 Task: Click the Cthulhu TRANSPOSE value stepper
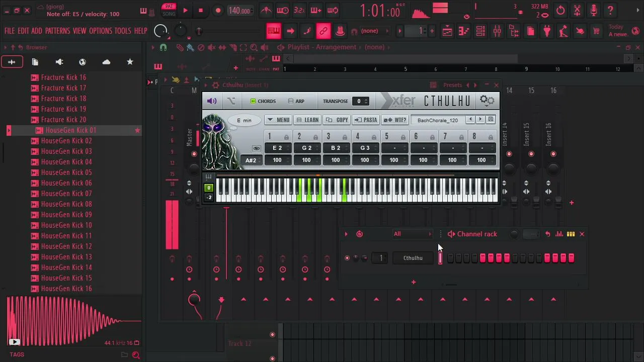pyautogui.click(x=361, y=101)
